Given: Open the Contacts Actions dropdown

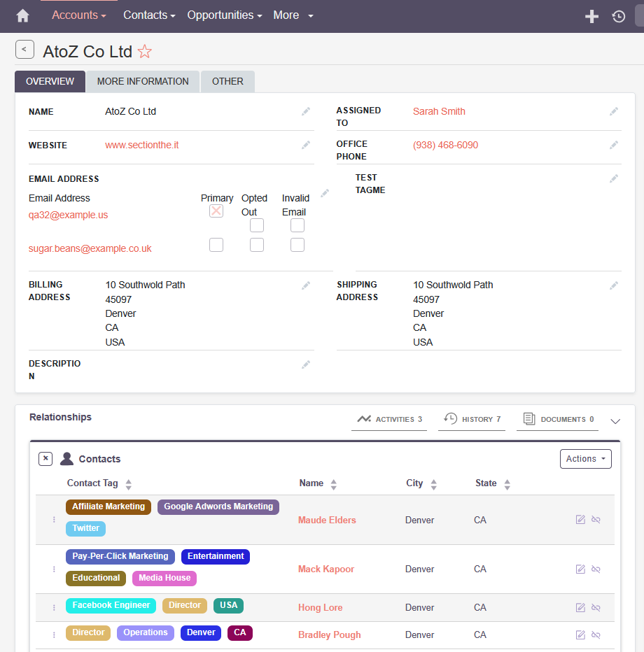Looking at the screenshot, I should (586, 459).
